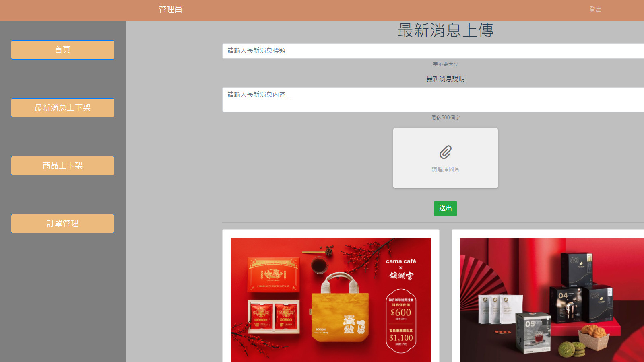Open the 首頁 sidebar page

[62, 50]
